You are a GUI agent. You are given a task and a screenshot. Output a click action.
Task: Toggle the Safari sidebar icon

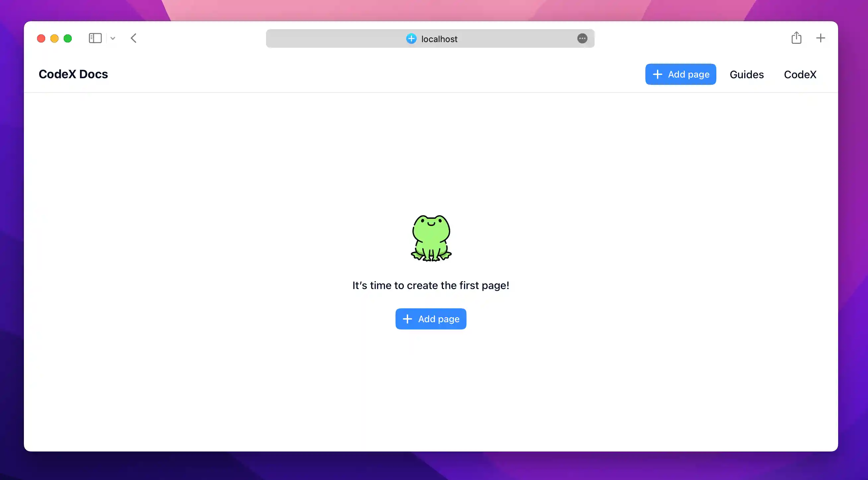pos(95,38)
